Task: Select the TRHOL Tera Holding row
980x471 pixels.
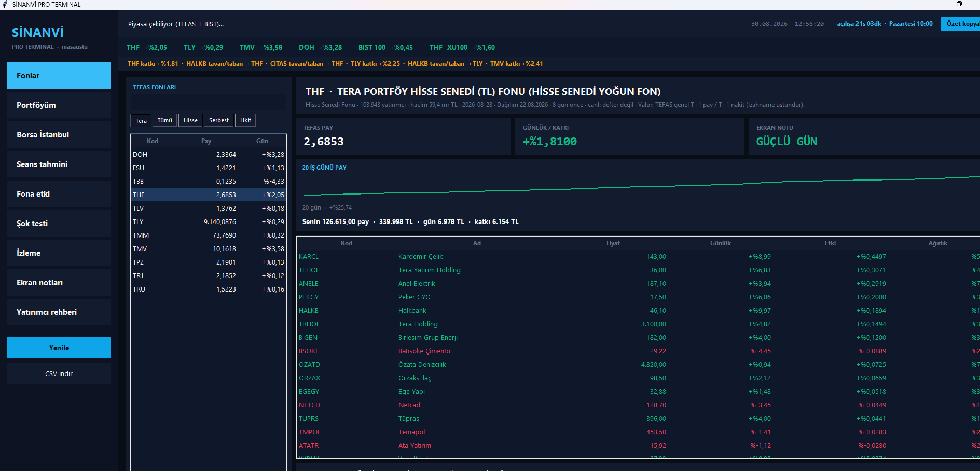Action: [639, 324]
